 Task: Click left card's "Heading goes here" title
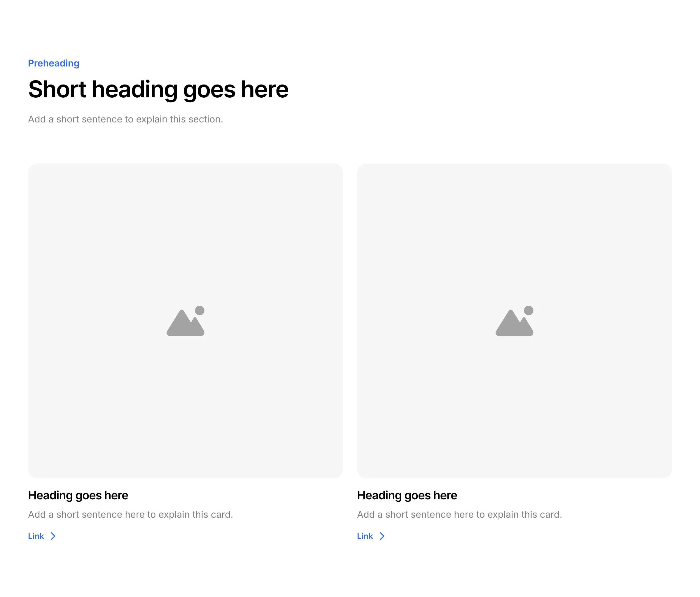[x=78, y=495]
